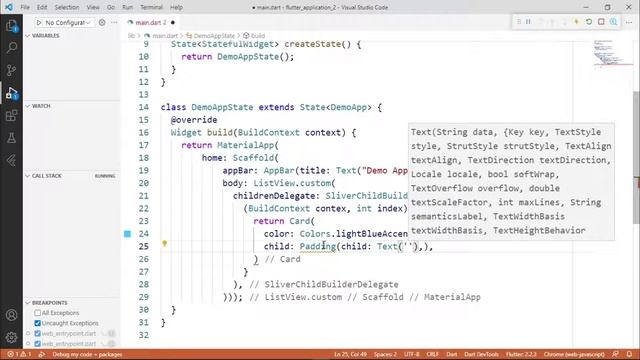
Task: Open debug view more actions ellipsis
Action: [114, 22]
